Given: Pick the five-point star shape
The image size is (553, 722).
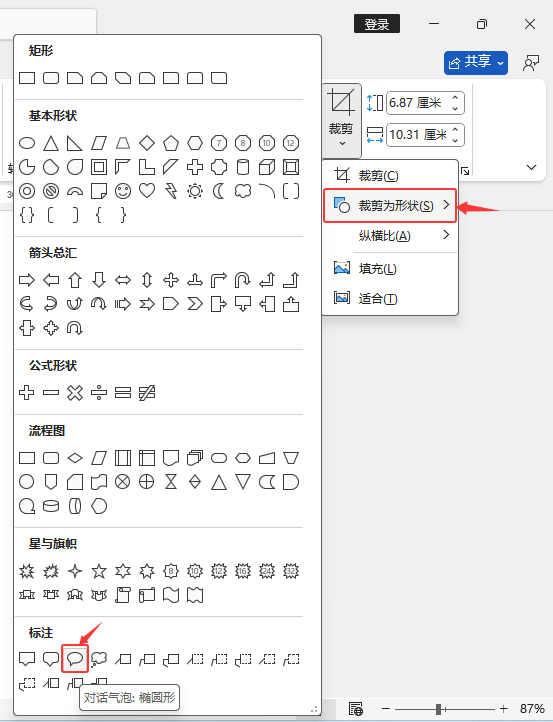Looking at the screenshot, I should click(99, 571).
